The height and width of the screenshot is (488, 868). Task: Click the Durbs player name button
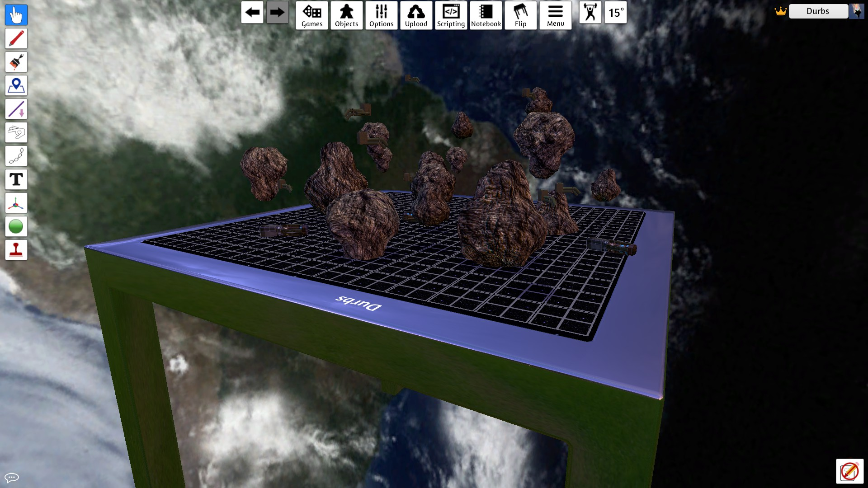click(x=818, y=11)
